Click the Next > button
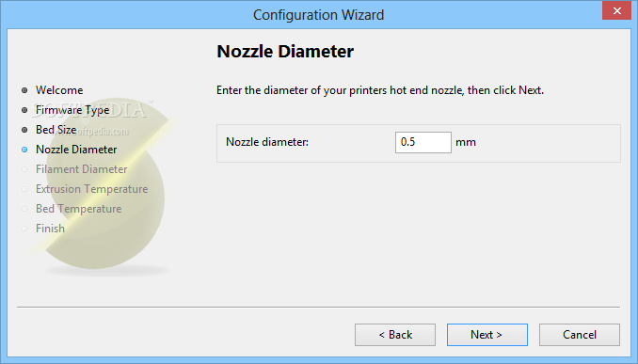Image resolution: width=638 pixels, height=364 pixels. pyautogui.click(x=487, y=335)
